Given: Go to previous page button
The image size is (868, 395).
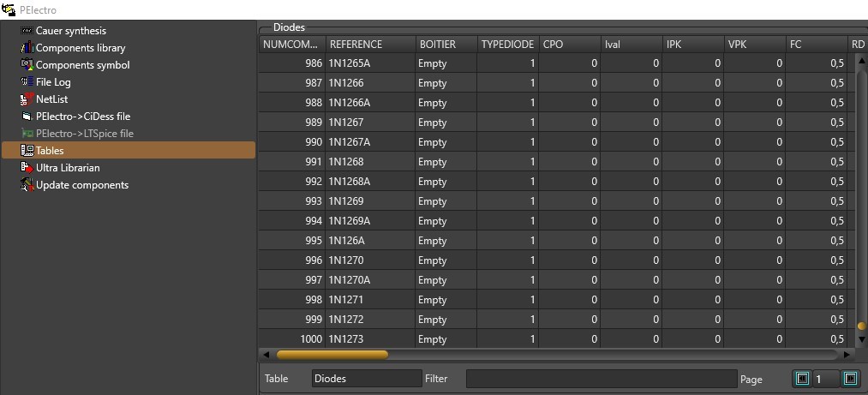Looking at the screenshot, I should coord(801,379).
